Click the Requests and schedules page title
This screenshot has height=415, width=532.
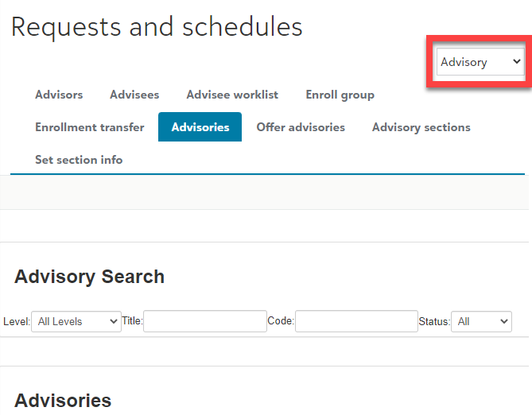pyautogui.click(x=157, y=27)
